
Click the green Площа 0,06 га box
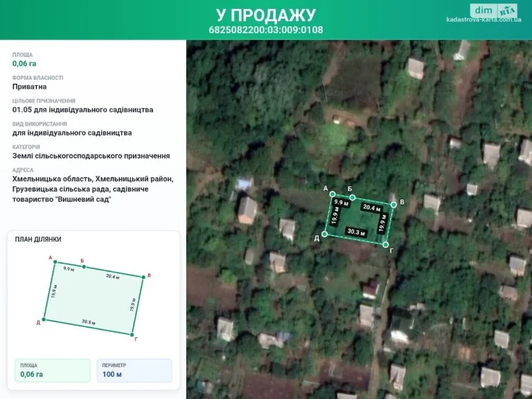click(53, 371)
